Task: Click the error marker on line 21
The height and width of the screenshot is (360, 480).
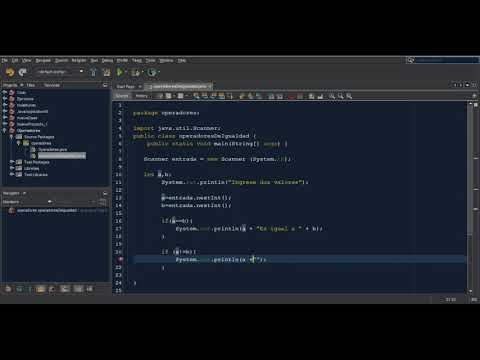Action: [121, 259]
